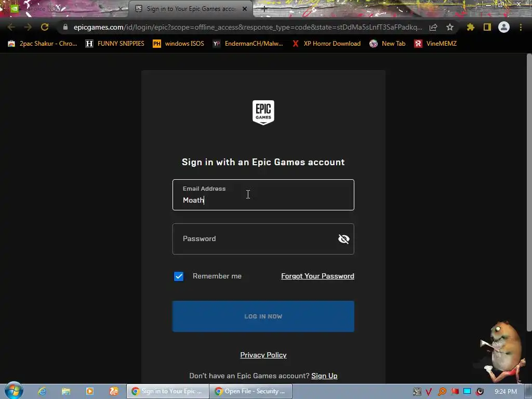Open the Chrome extensions puzzle icon

(x=471, y=27)
